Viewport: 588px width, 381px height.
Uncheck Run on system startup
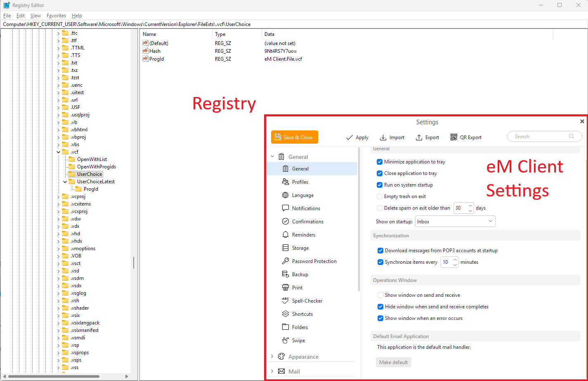click(x=380, y=185)
